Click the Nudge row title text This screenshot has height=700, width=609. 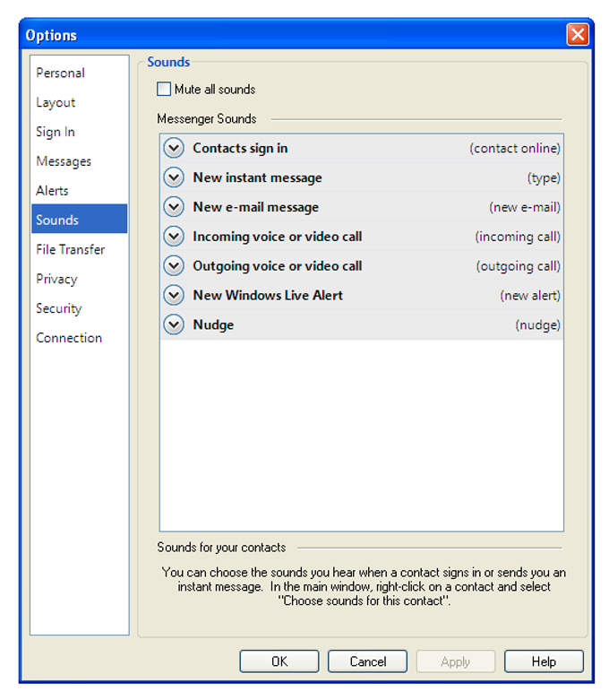coord(213,325)
